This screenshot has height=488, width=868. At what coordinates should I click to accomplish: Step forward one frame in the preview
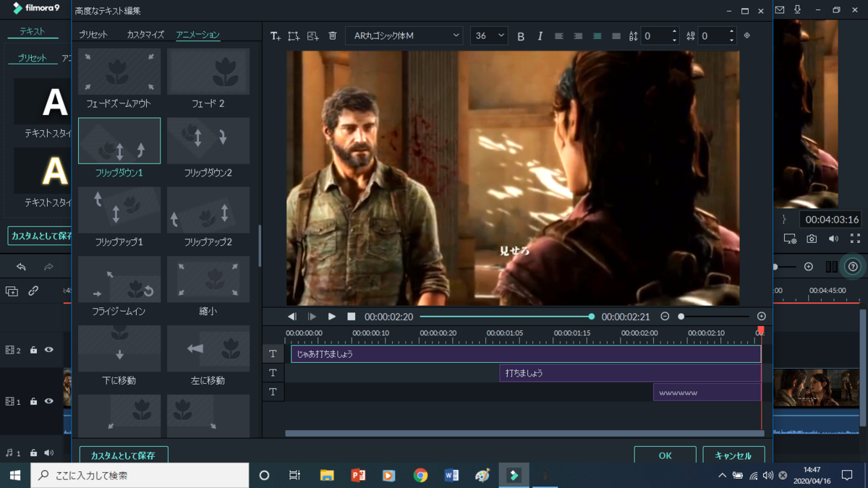pos(312,317)
